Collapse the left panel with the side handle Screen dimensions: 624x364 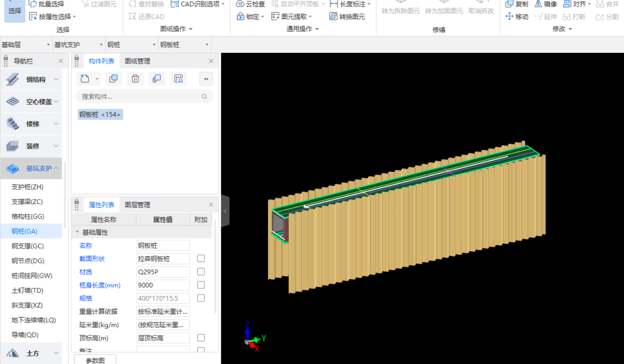225,211
